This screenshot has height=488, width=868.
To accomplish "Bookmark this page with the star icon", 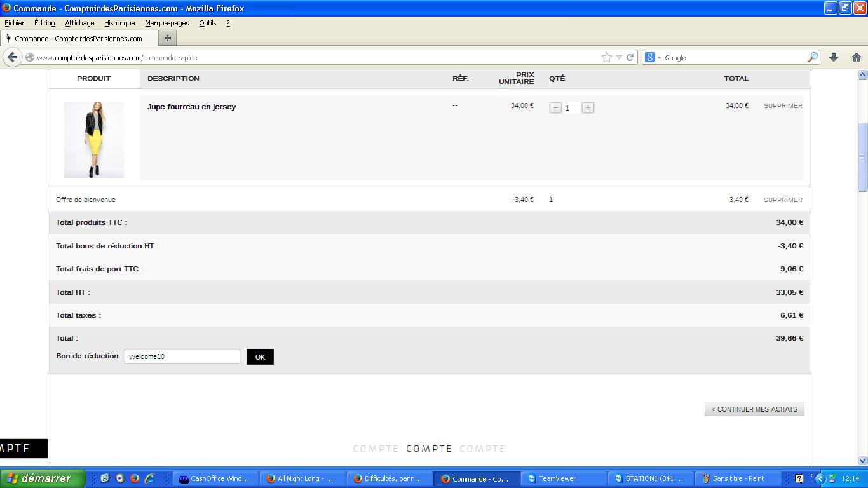I will coord(607,57).
